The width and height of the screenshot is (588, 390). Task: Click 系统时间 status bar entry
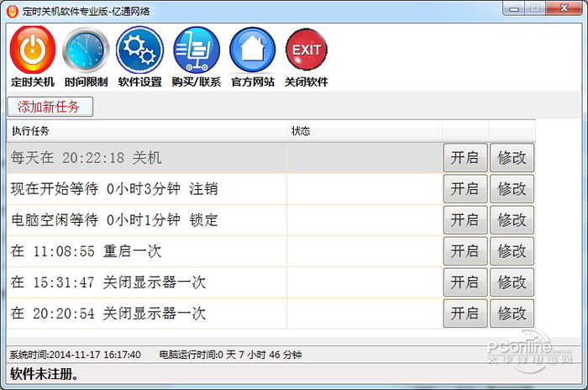[x=75, y=355]
